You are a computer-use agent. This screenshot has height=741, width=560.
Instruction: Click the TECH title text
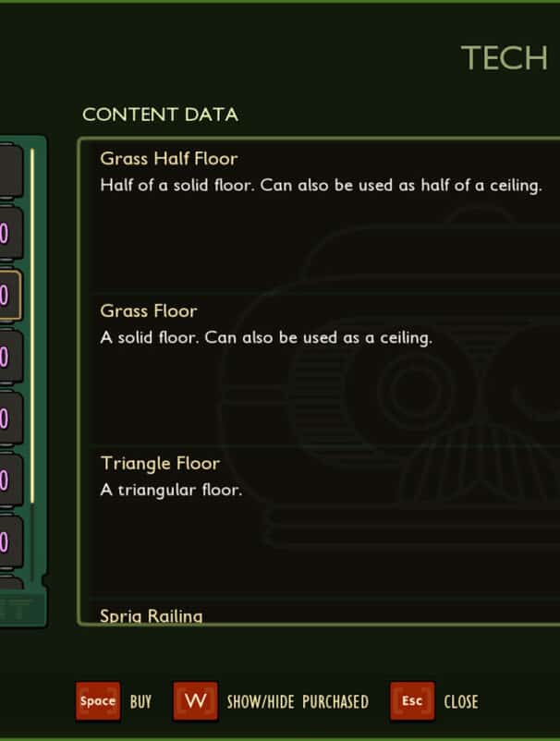pyautogui.click(x=505, y=58)
